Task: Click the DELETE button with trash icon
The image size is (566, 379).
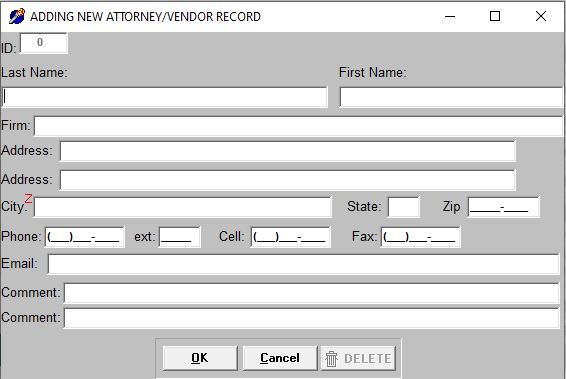Action: click(x=358, y=358)
